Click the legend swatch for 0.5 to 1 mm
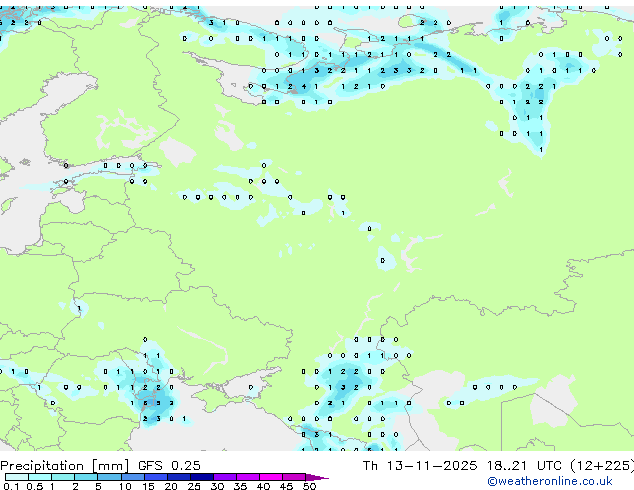 click(40, 477)
